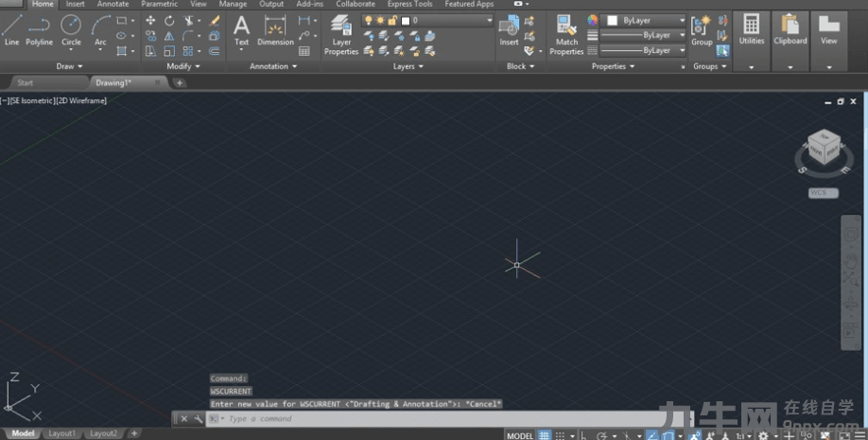Expand the Modify panel
The width and height of the screenshot is (868, 440).
(183, 66)
